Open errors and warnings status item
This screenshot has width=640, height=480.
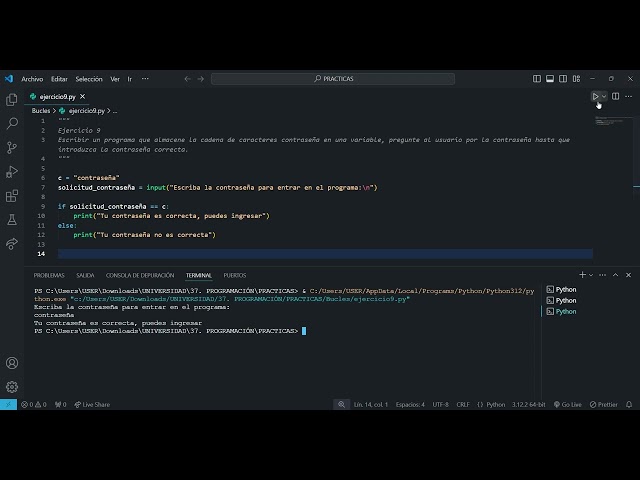click(x=34, y=404)
